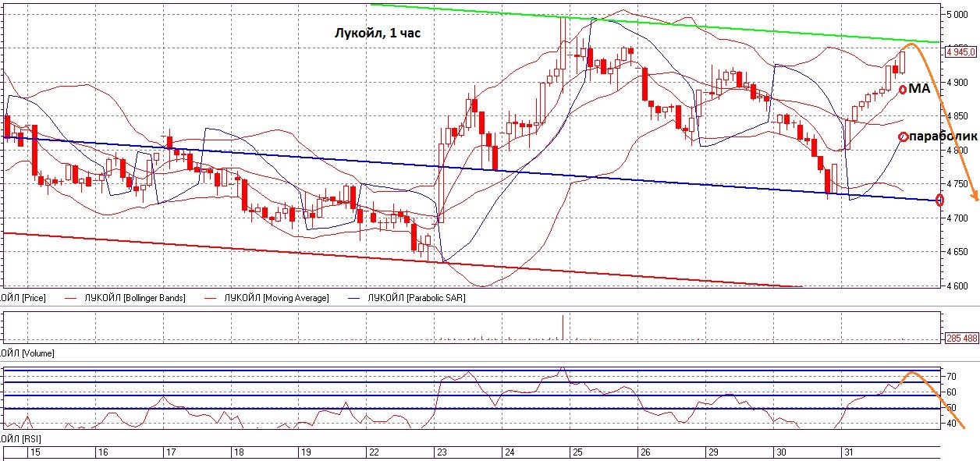Click the RSI axis label 40

(x=951, y=424)
